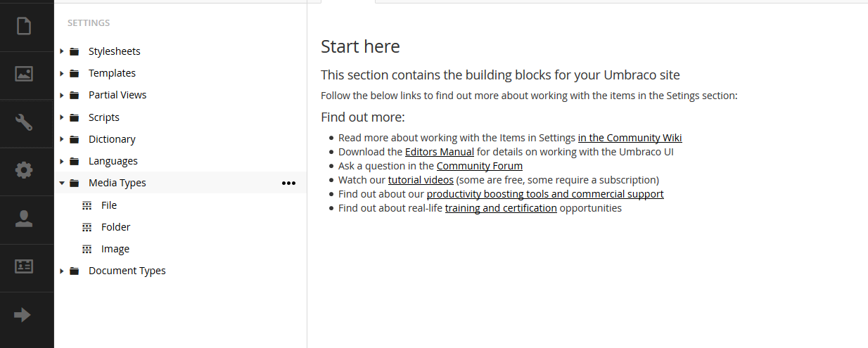This screenshot has height=348, width=868.
Task: Select the Folder media type
Action: pyautogui.click(x=115, y=227)
